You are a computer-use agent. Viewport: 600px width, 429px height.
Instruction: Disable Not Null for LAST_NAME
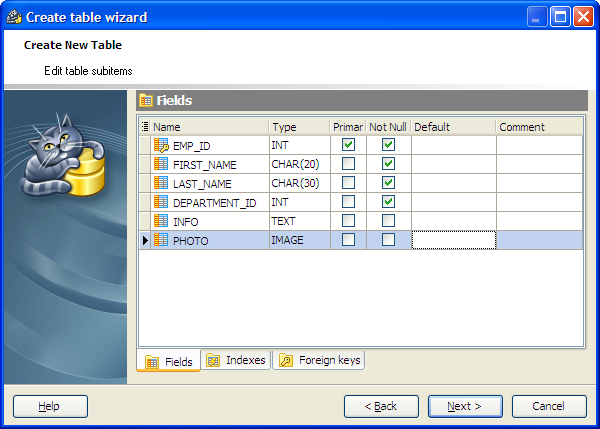(x=389, y=183)
